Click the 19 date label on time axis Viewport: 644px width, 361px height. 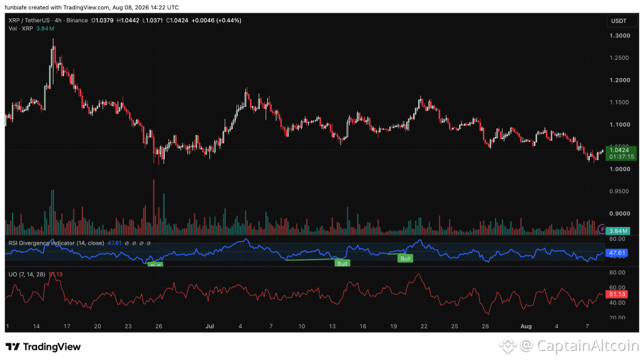coord(394,326)
